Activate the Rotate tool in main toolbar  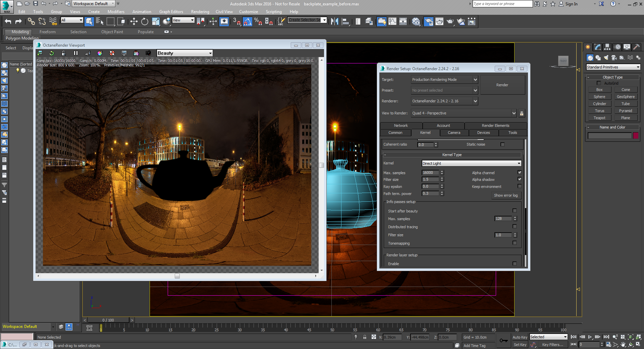pos(145,22)
